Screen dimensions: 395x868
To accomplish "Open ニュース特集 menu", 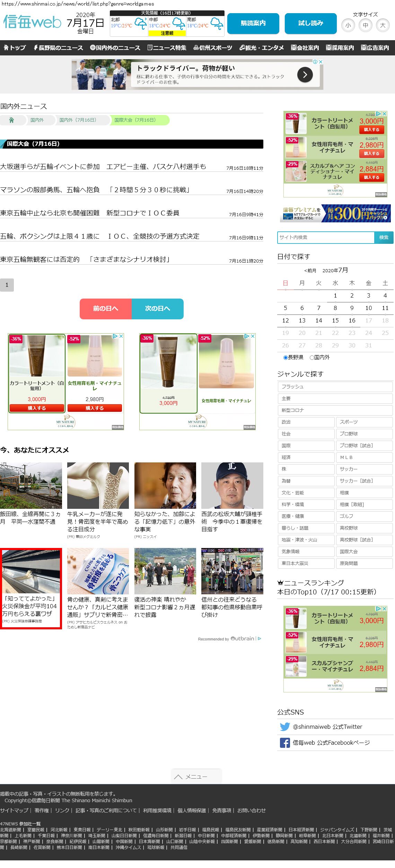I will point(167,48).
